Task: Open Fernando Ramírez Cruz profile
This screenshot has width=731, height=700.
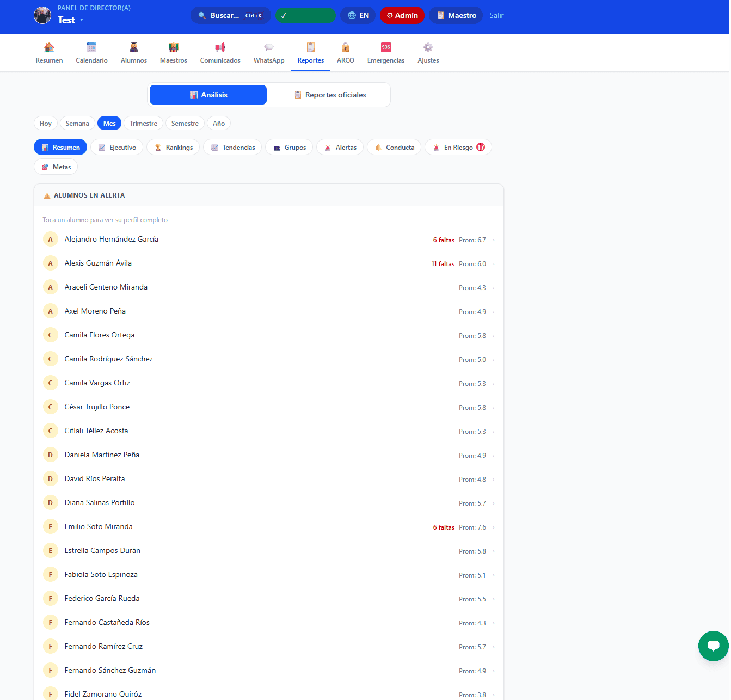Action: pyautogui.click(x=269, y=647)
